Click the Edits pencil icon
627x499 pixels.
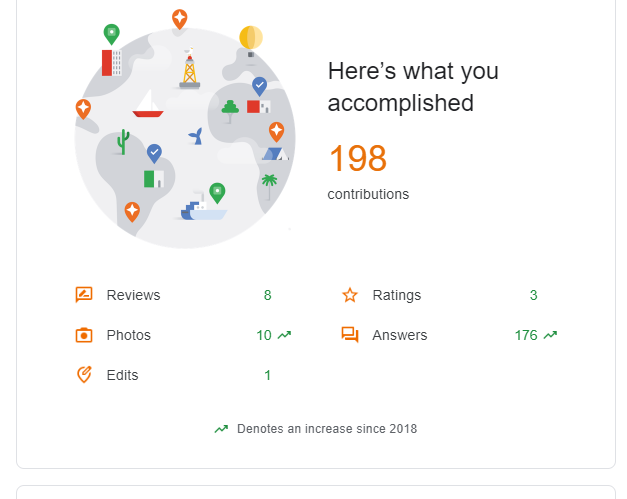[84, 375]
